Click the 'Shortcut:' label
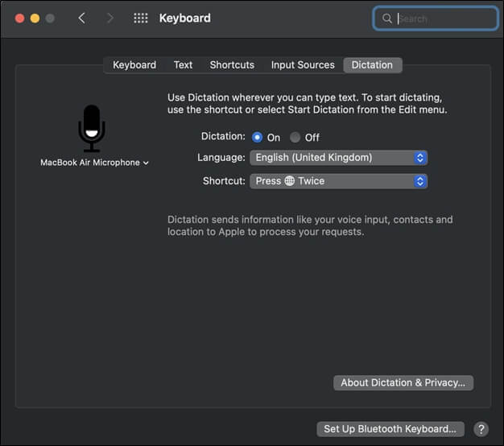 click(x=224, y=181)
